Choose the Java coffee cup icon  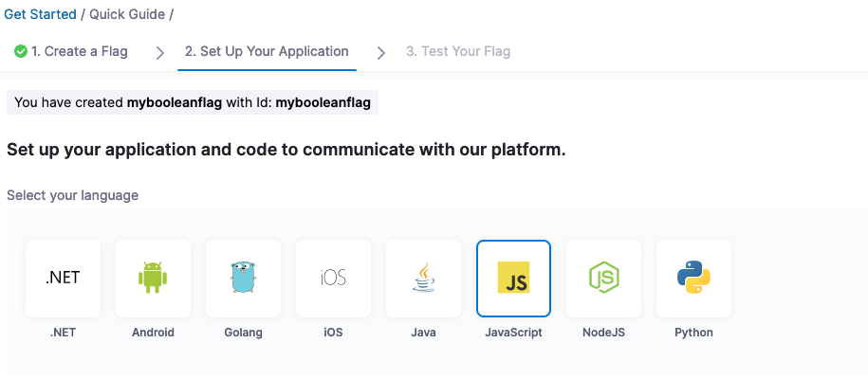click(x=423, y=278)
